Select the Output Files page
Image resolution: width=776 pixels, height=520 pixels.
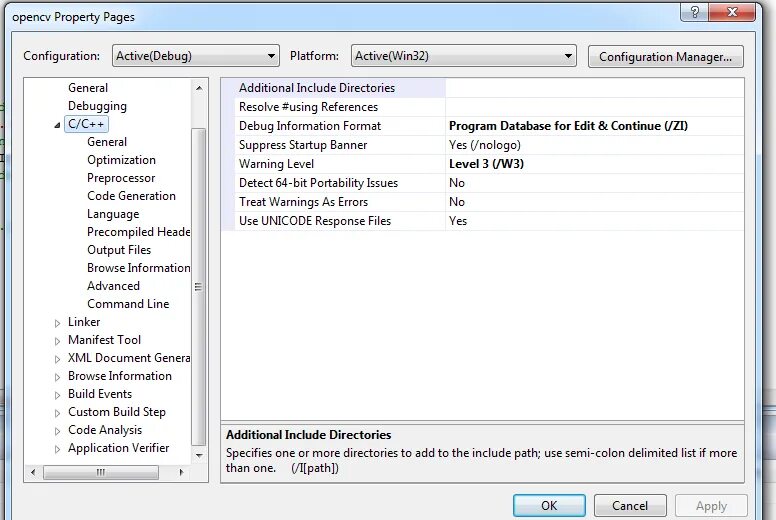coord(119,250)
